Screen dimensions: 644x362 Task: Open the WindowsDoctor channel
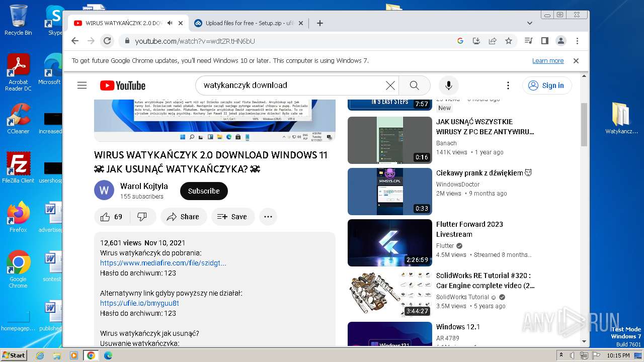click(x=458, y=185)
